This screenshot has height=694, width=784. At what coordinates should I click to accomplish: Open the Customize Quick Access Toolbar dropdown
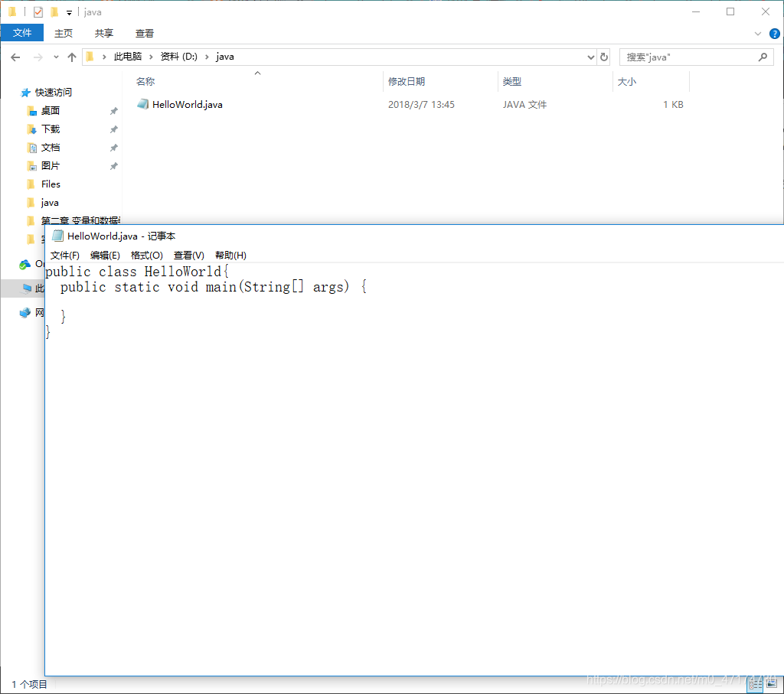click(x=69, y=12)
